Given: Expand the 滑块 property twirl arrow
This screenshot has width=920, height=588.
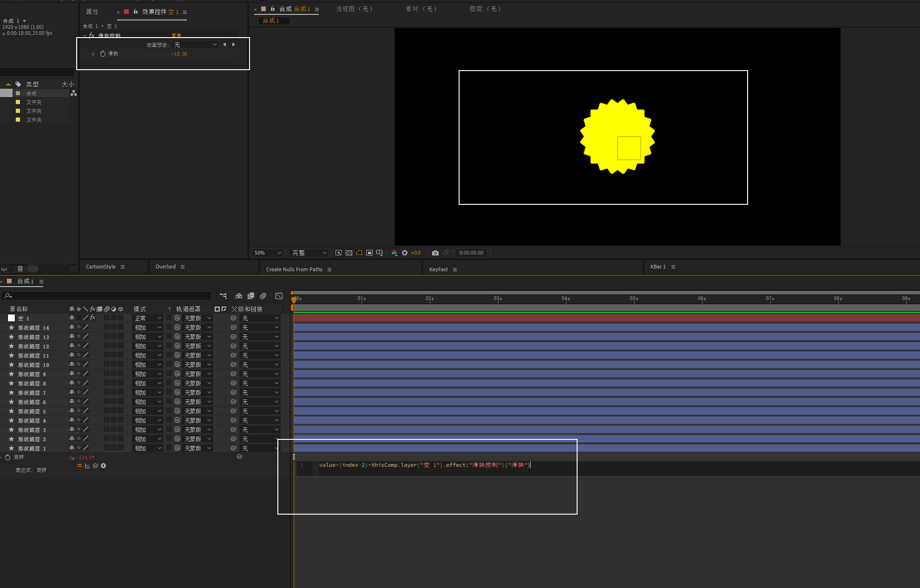Looking at the screenshot, I should click(93, 54).
